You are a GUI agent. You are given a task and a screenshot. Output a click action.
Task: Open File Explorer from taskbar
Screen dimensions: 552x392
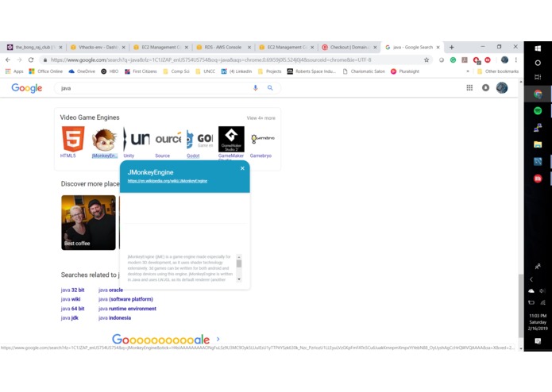click(x=538, y=144)
